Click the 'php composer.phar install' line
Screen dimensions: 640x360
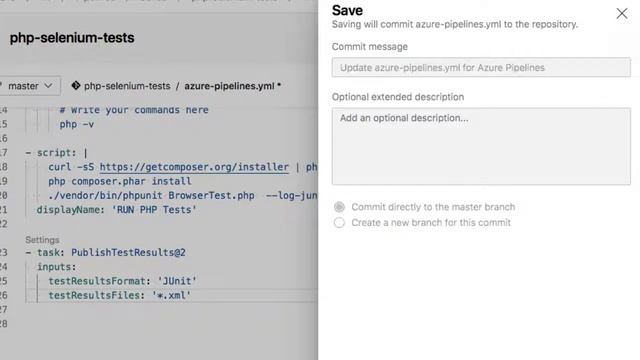click(x=120, y=181)
